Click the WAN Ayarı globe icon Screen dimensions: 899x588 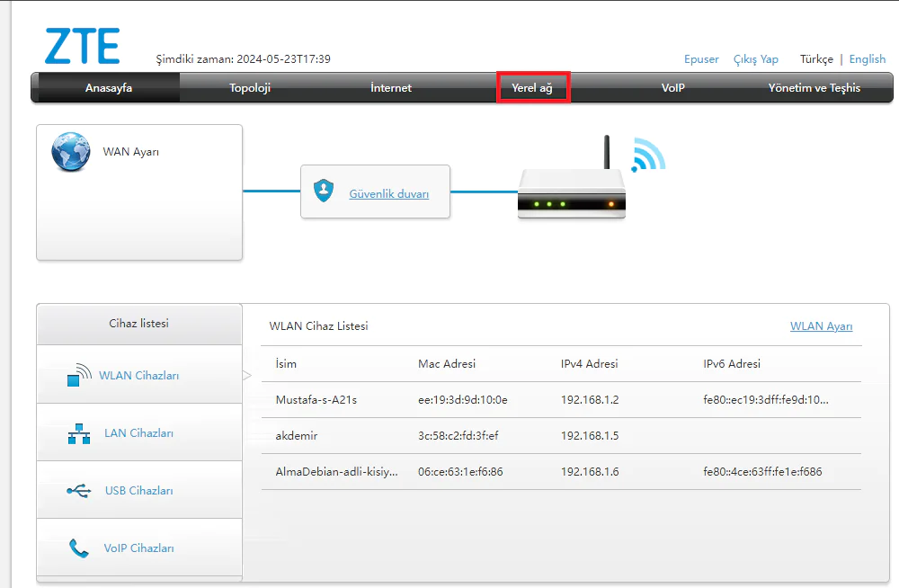[x=71, y=152]
